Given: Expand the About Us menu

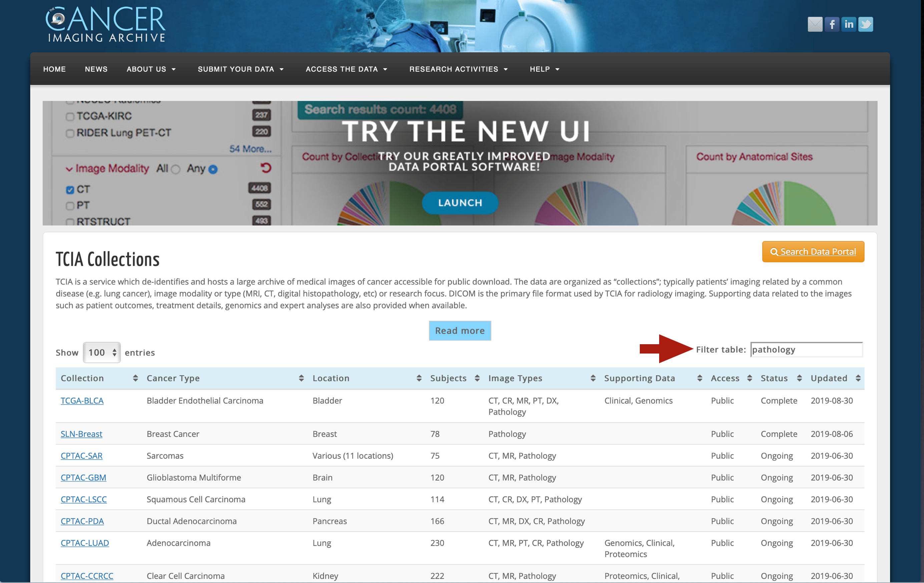Looking at the screenshot, I should (x=151, y=69).
